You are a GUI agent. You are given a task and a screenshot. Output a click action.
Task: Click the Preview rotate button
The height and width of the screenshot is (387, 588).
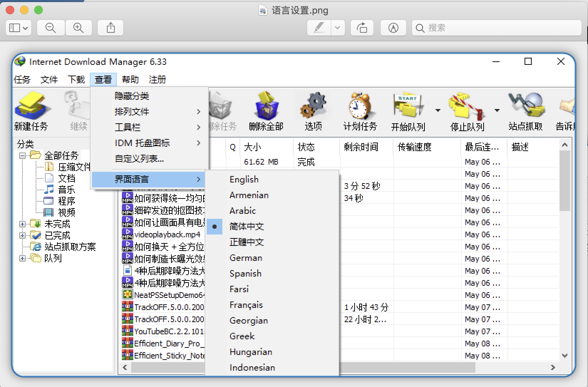pos(362,28)
